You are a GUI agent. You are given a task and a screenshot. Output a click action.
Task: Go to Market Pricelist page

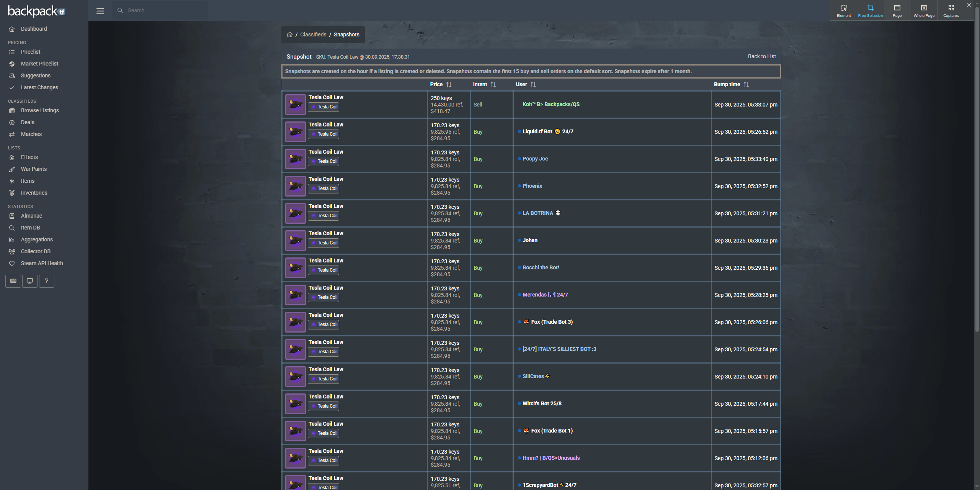[39, 64]
